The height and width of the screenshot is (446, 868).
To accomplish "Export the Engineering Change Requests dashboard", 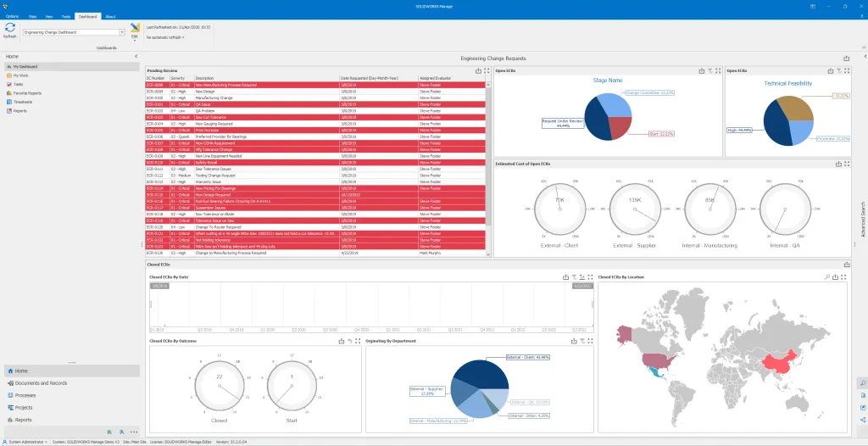I will click(846, 59).
